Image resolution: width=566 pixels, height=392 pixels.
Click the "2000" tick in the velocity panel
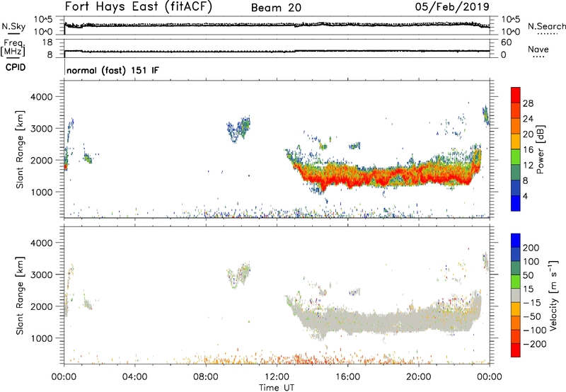(41, 306)
